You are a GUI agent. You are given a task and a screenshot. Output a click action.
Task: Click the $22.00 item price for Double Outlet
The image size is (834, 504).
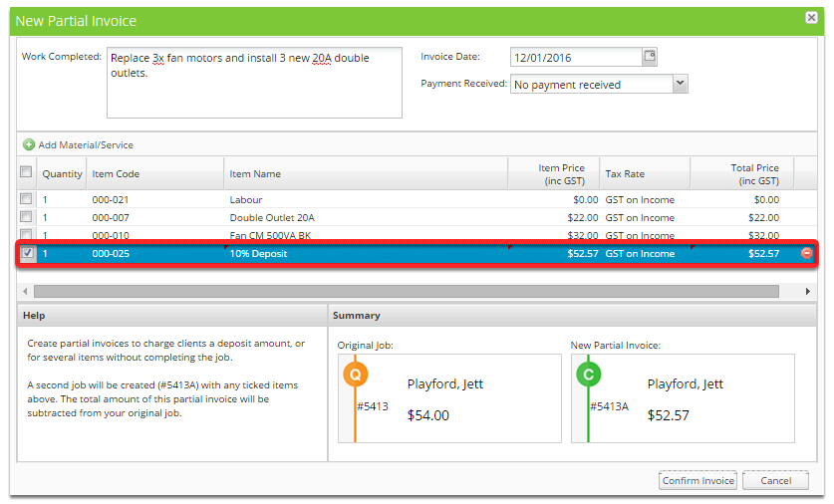(583, 218)
